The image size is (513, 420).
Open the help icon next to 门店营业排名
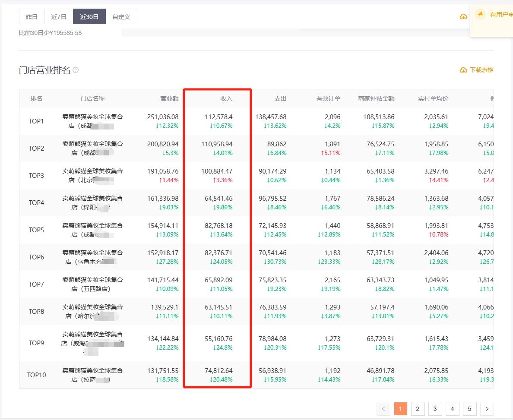pos(75,69)
